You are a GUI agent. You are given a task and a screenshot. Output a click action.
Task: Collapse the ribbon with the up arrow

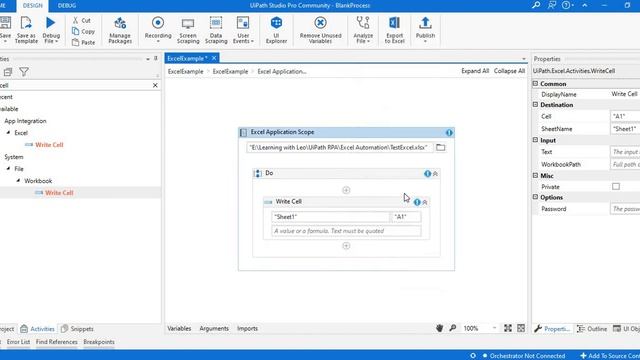click(x=585, y=5)
